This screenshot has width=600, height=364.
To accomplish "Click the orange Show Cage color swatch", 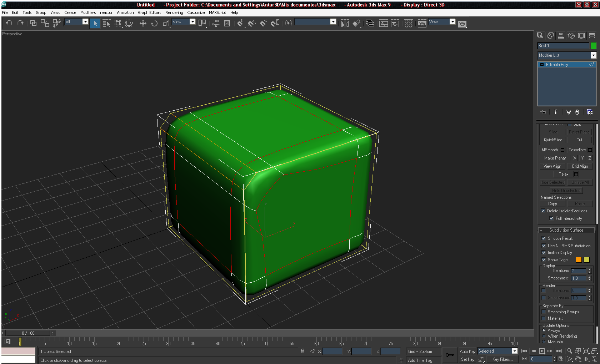I will tap(579, 260).
